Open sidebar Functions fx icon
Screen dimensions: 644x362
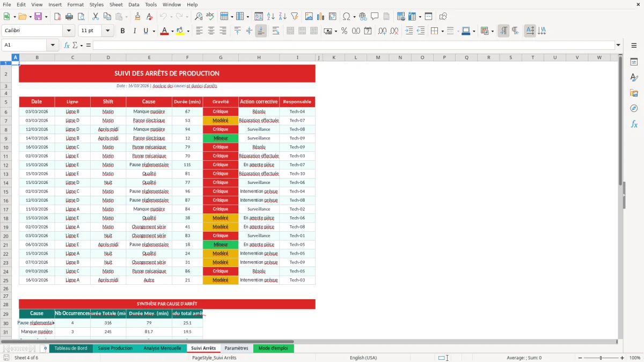pyautogui.click(x=634, y=124)
